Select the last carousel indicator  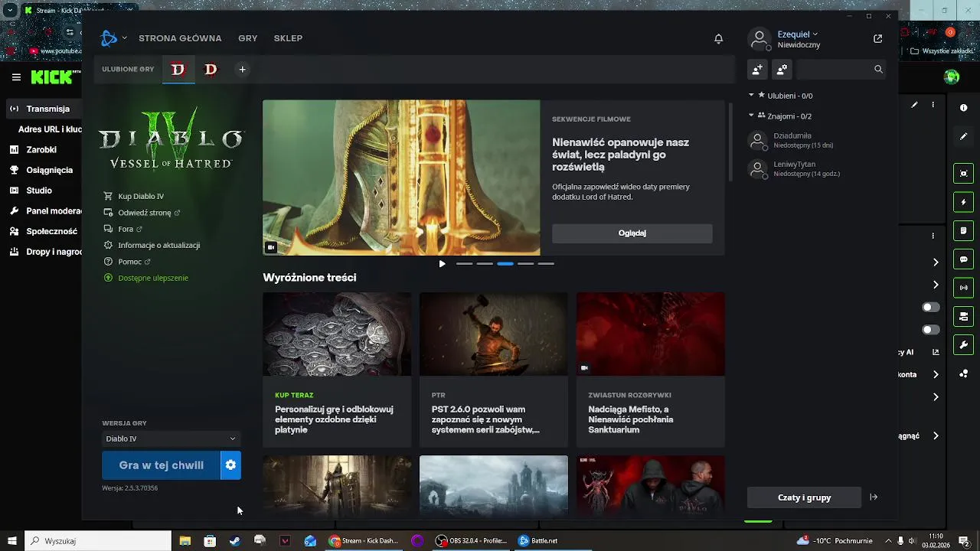[x=546, y=264]
